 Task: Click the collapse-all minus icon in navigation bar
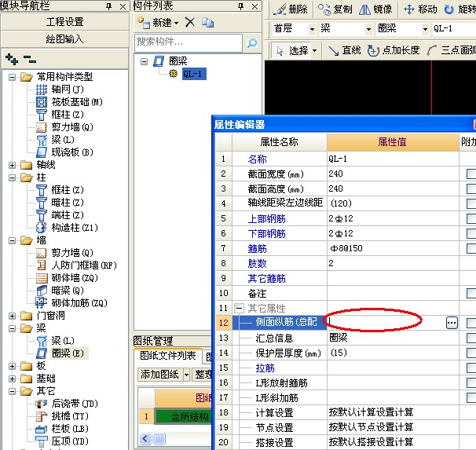click(30, 59)
